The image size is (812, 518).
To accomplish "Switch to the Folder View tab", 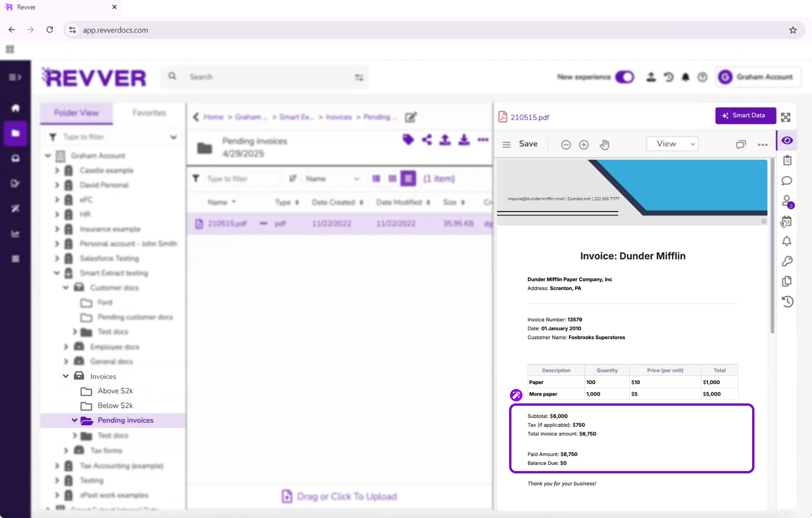I will coord(77,113).
